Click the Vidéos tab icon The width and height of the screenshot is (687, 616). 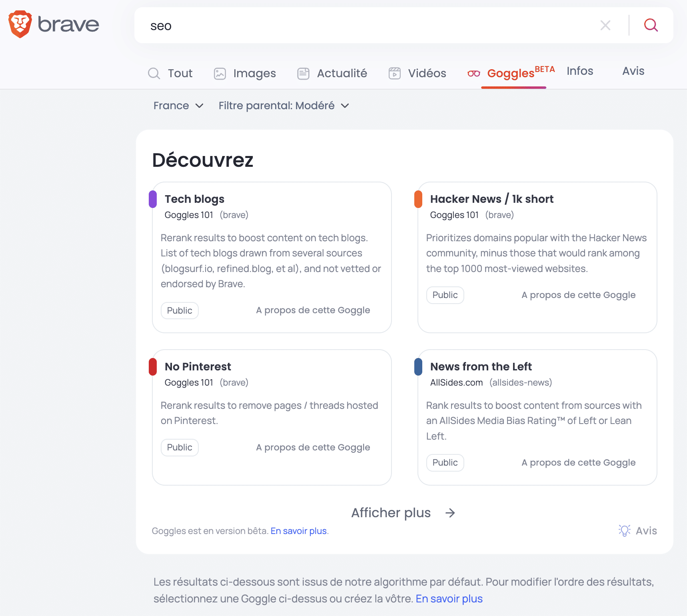tap(394, 74)
